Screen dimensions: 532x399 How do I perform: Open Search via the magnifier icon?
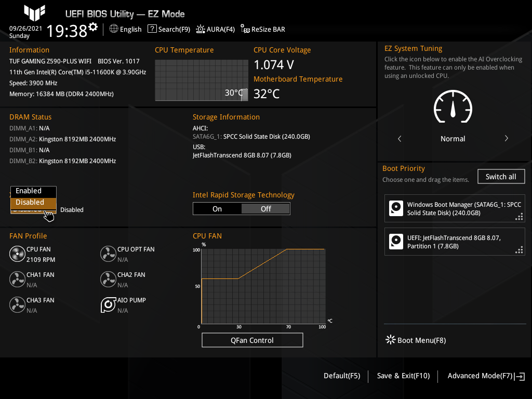152,29
